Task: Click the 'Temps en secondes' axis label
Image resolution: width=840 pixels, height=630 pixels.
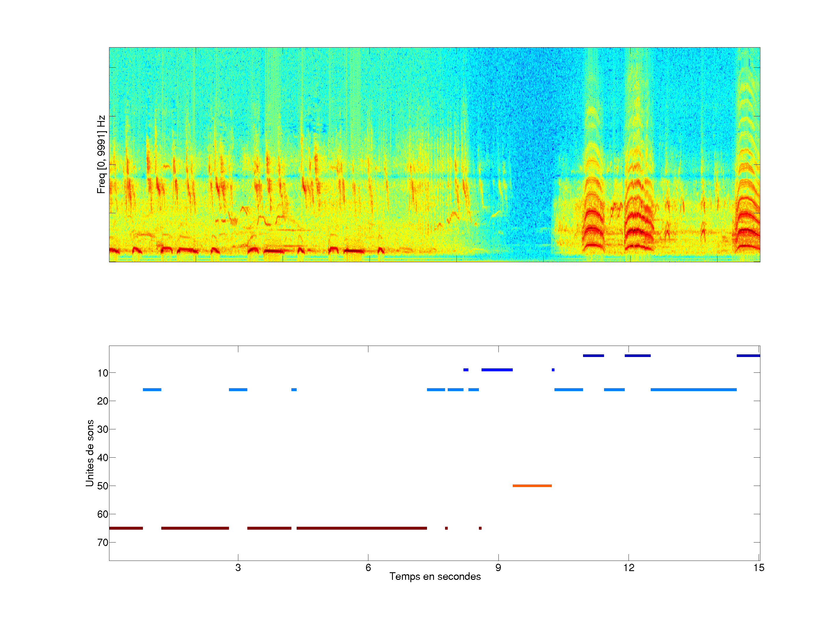Action: 435,576
